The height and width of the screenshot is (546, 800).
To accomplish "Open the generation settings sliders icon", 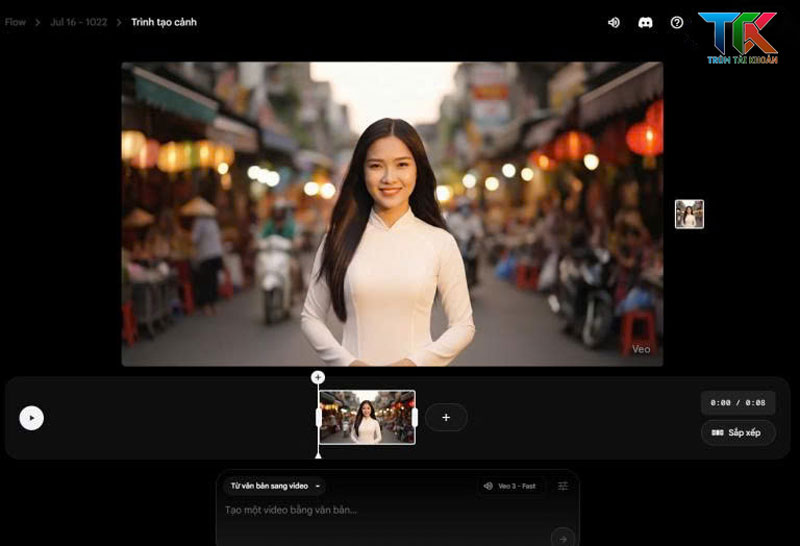I will point(563,486).
